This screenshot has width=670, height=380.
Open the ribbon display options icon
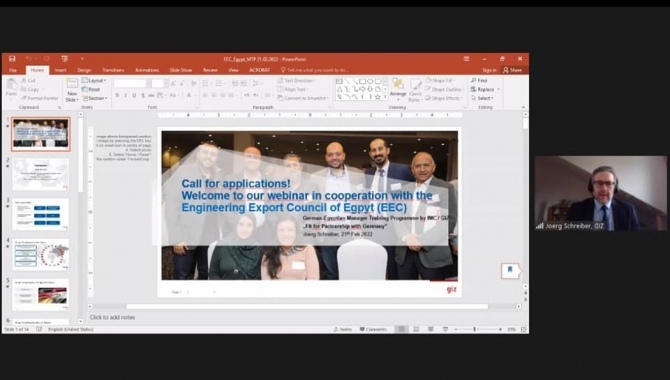click(466, 59)
